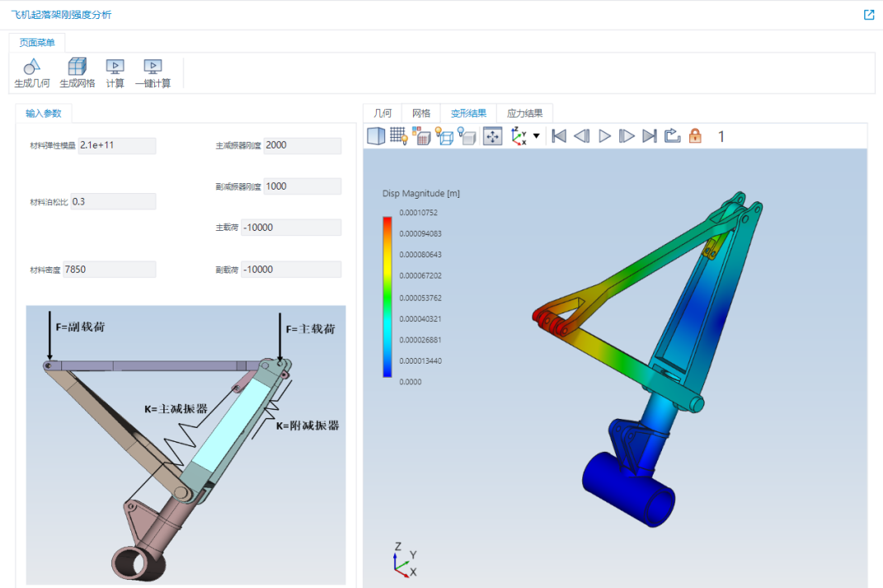Open the 网格 mesh tab

pyautogui.click(x=420, y=113)
